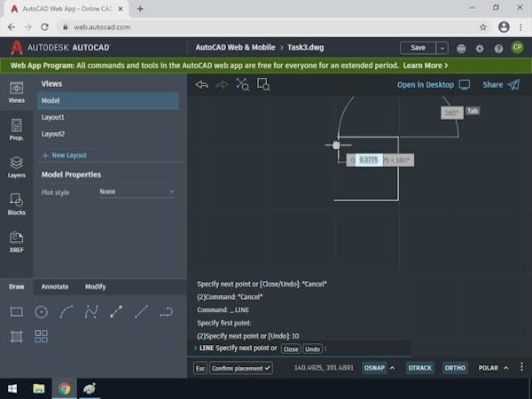Select the Construction line tool
The height and width of the screenshot is (399, 532).
point(116,312)
